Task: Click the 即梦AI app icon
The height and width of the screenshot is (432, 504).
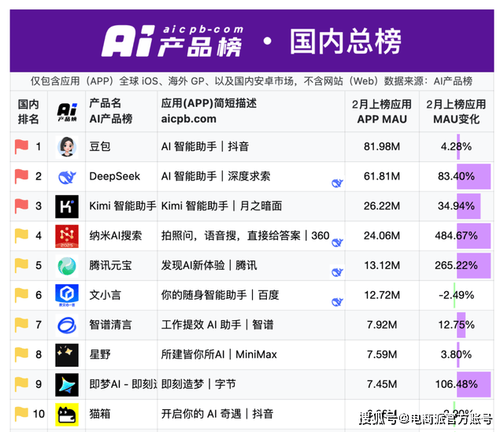Action: (x=67, y=385)
